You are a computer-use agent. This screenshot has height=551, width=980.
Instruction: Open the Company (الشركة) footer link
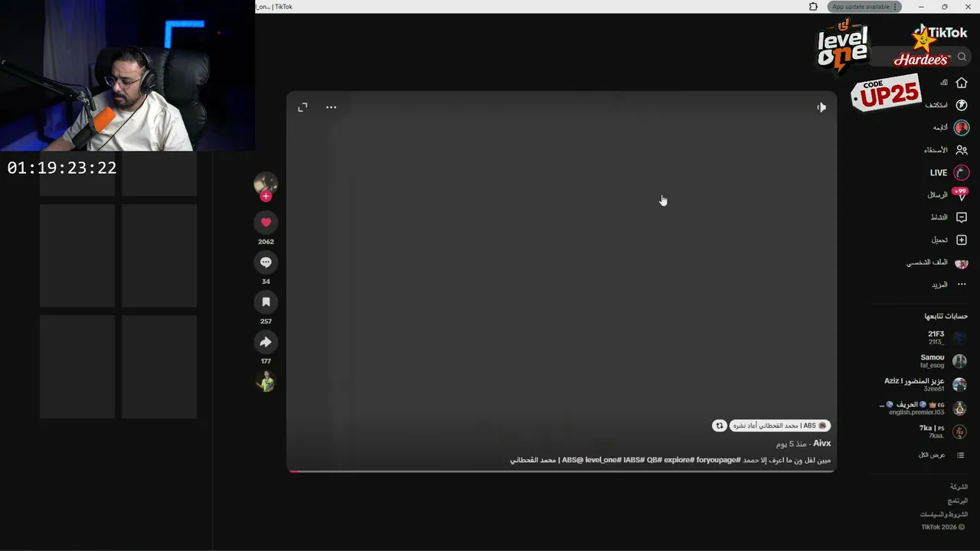pyautogui.click(x=959, y=487)
